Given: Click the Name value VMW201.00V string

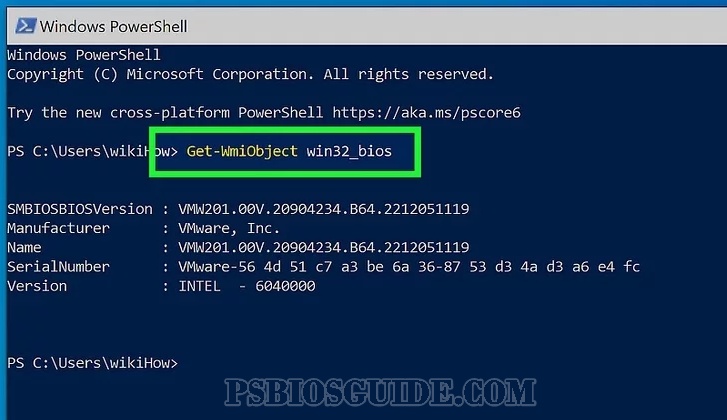Looking at the screenshot, I should pyautogui.click(x=324, y=248).
